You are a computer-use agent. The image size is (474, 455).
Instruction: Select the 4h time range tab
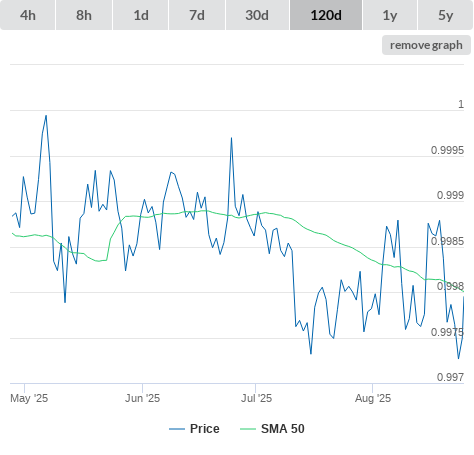click(x=28, y=15)
